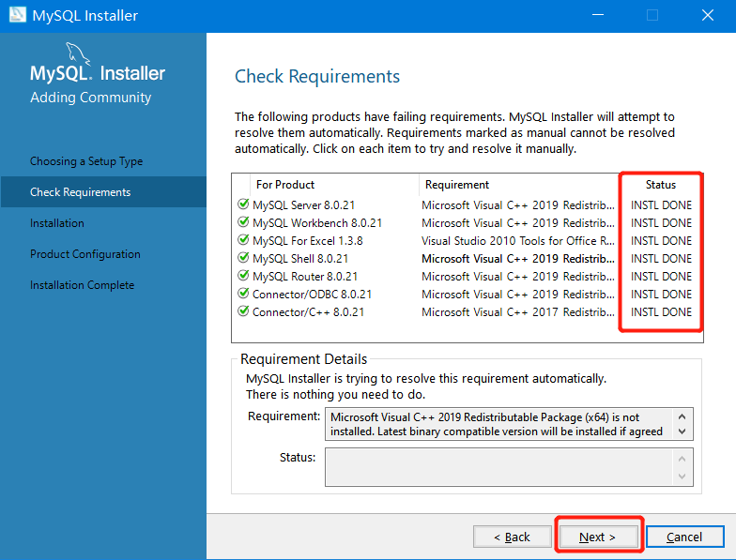736x560 pixels.
Task: Click the Next button
Action: click(598, 537)
